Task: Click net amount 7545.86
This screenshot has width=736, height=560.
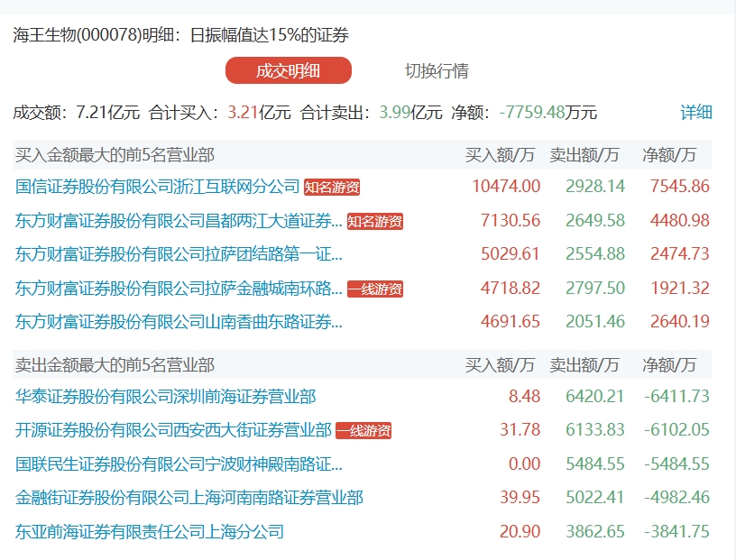Action: [680, 187]
